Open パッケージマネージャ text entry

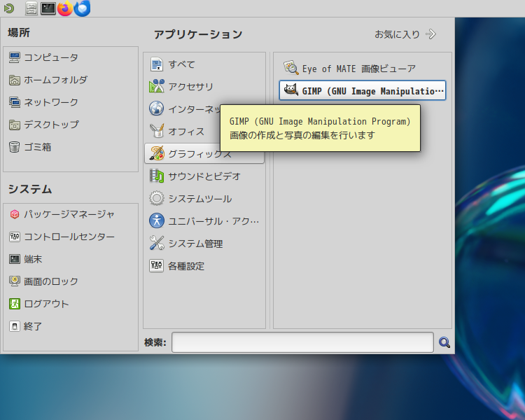pyautogui.click(x=69, y=214)
